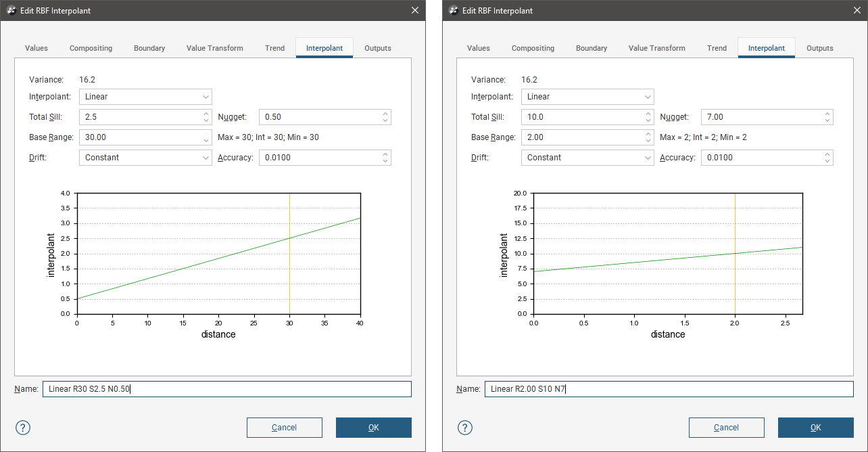Screen dimensions: 868x452
Task: Open the Outputs tab in the right dialog
Action: point(819,48)
